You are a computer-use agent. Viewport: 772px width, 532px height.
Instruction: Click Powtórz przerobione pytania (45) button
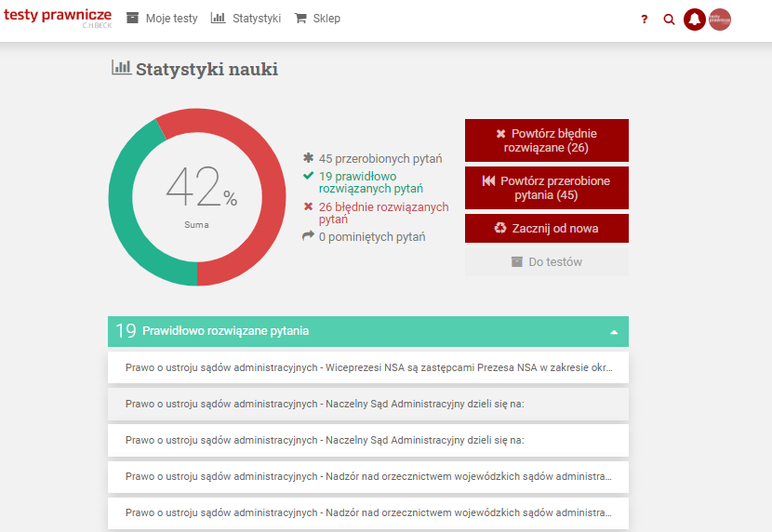click(547, 188)
